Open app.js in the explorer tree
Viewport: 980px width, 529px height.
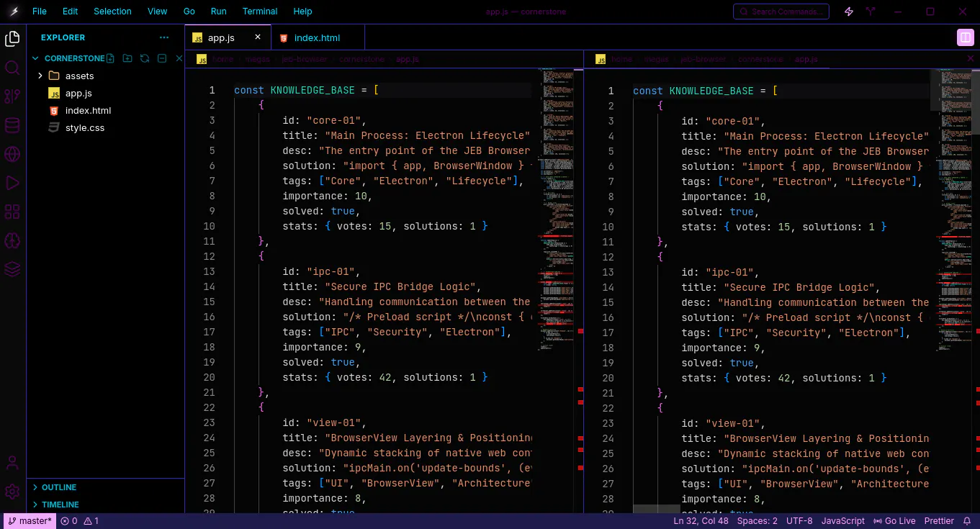coord(78,93)
